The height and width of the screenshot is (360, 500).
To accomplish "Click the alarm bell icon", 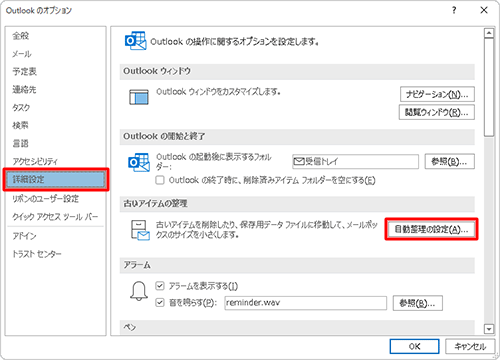I will 139,291.
